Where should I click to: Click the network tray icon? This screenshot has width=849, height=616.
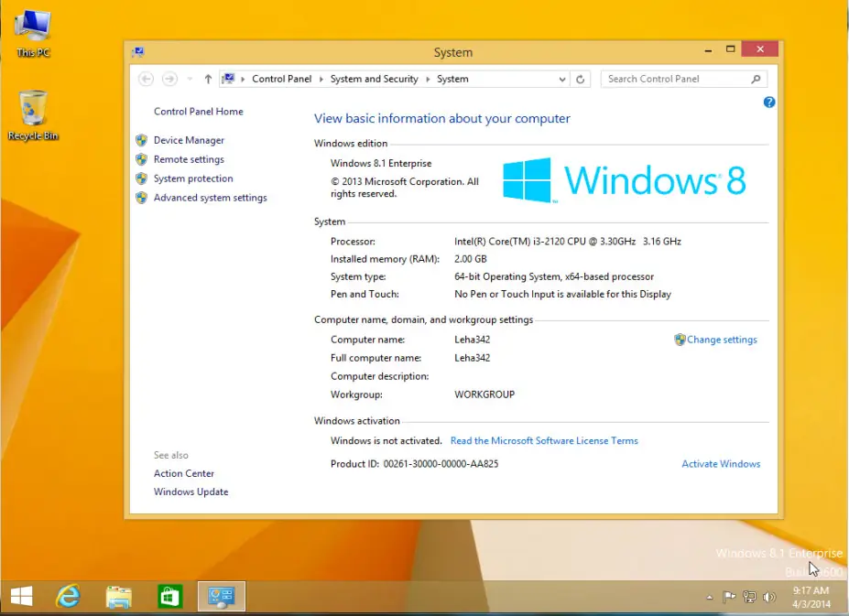click(749, 597)
